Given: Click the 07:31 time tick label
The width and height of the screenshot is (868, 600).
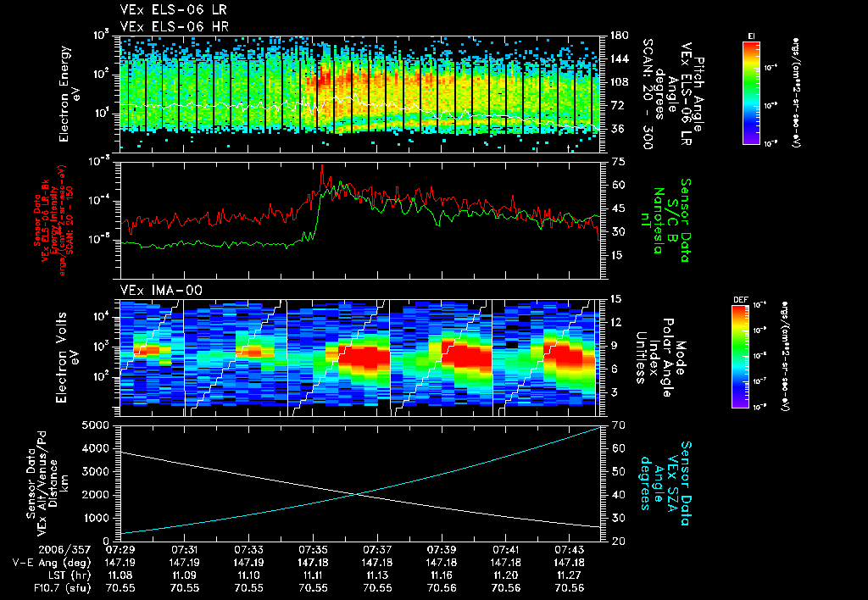Looking at the screenshot, I should click(x=184, y=550).
